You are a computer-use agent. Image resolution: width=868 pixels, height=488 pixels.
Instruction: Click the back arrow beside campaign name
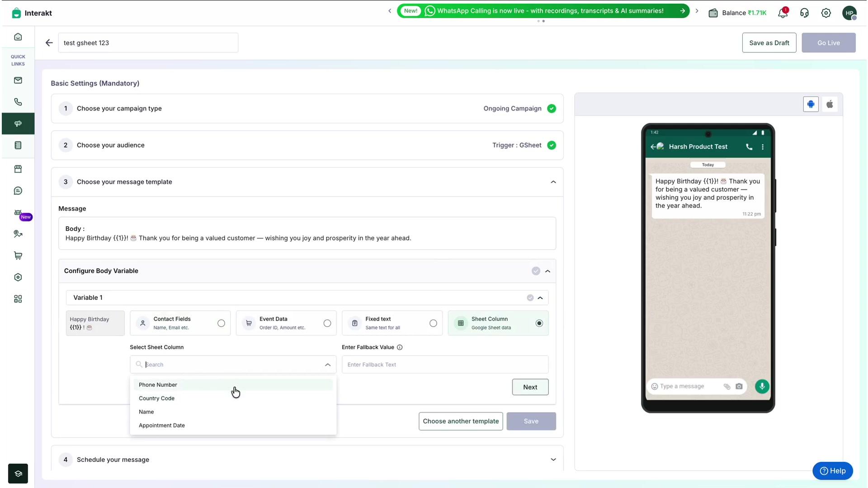coord(49,43)
